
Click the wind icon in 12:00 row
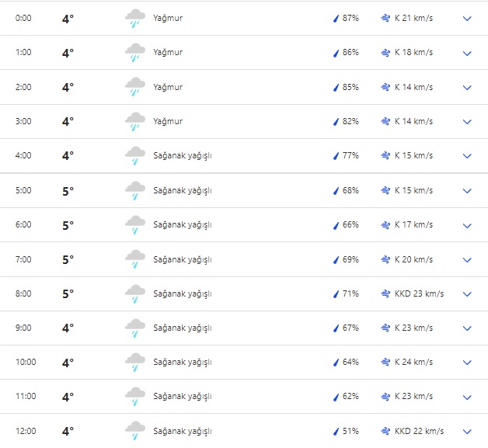(386, 431)
